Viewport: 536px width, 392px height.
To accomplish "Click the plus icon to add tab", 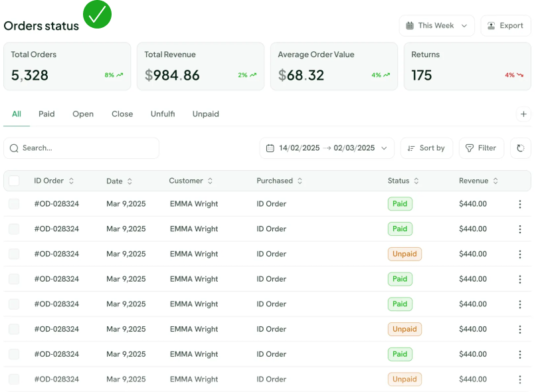I will 523,114.
